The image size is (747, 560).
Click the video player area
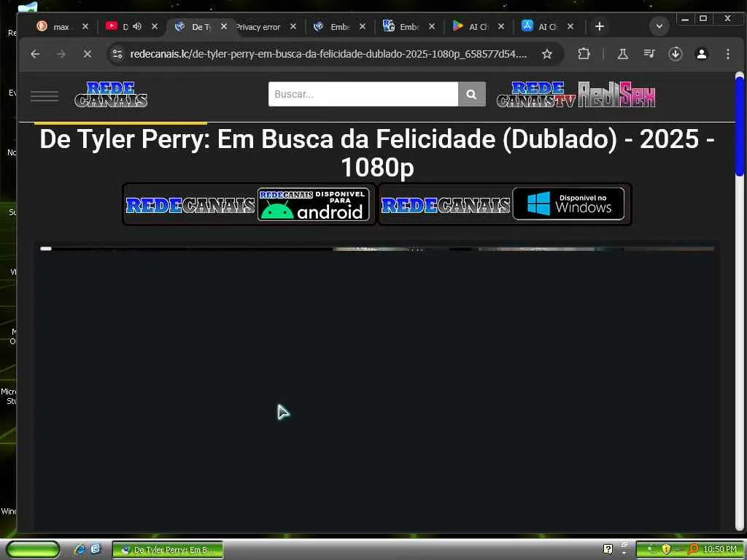click(x=376, y=388)
